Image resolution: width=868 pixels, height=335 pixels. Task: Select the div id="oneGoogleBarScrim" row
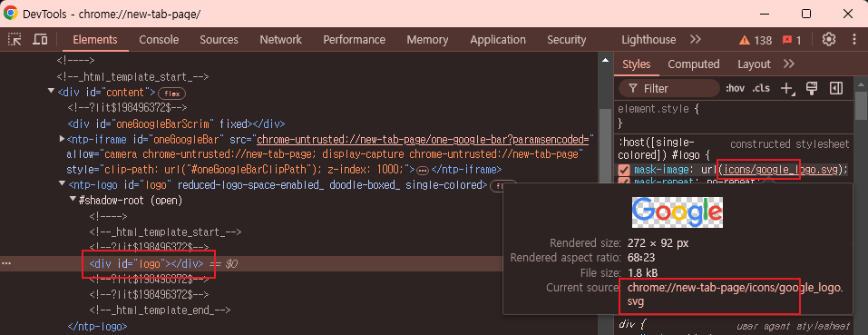[x=176, y=123]
